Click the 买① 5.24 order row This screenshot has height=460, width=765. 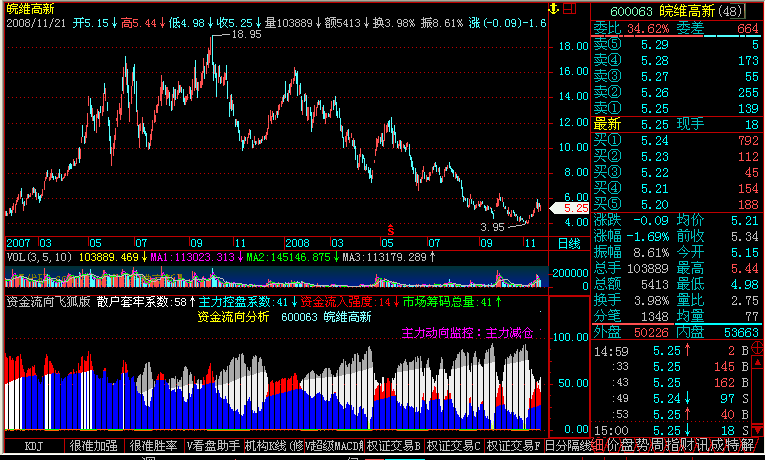[x=676, y=140]
